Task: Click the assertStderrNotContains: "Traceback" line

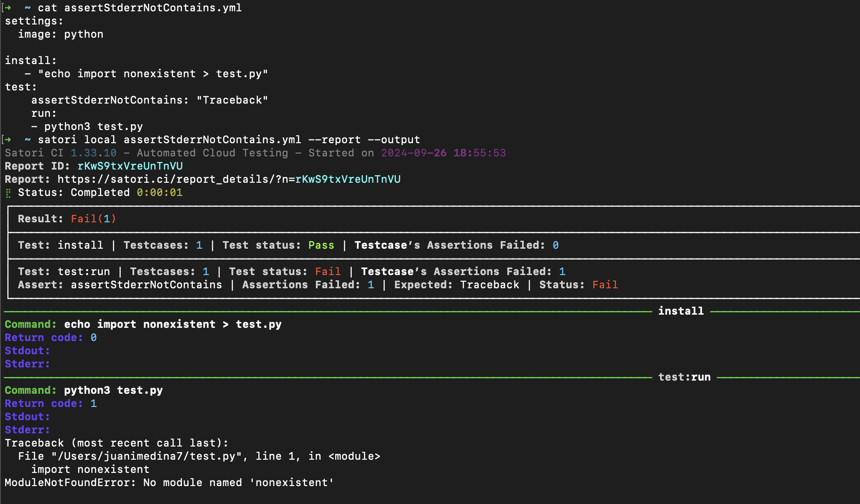Action: pos(149,100)
